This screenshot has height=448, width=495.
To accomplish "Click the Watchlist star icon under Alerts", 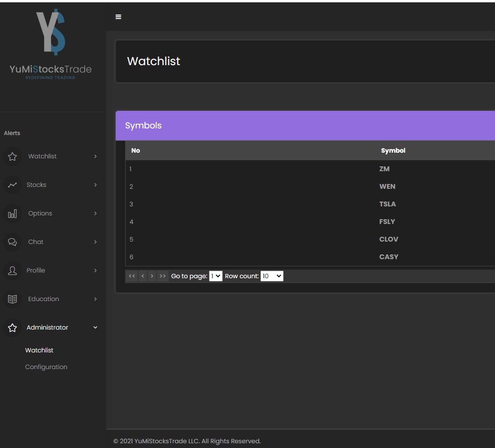I will pyautogui.click(x=12, y=156).
